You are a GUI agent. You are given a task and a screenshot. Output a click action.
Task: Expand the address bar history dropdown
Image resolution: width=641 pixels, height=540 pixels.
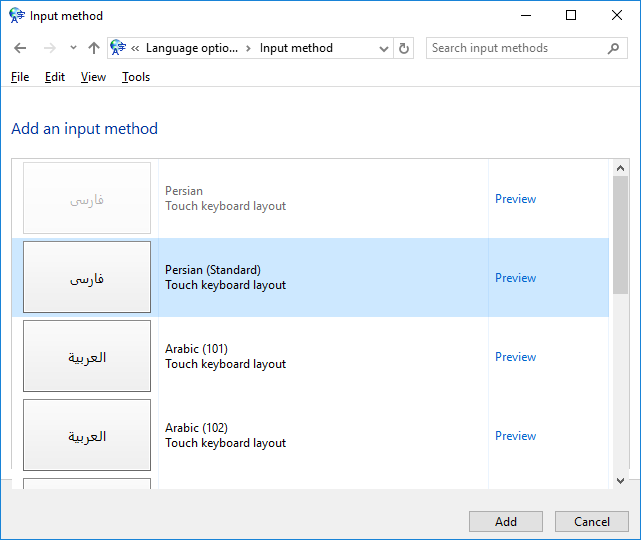385,48
